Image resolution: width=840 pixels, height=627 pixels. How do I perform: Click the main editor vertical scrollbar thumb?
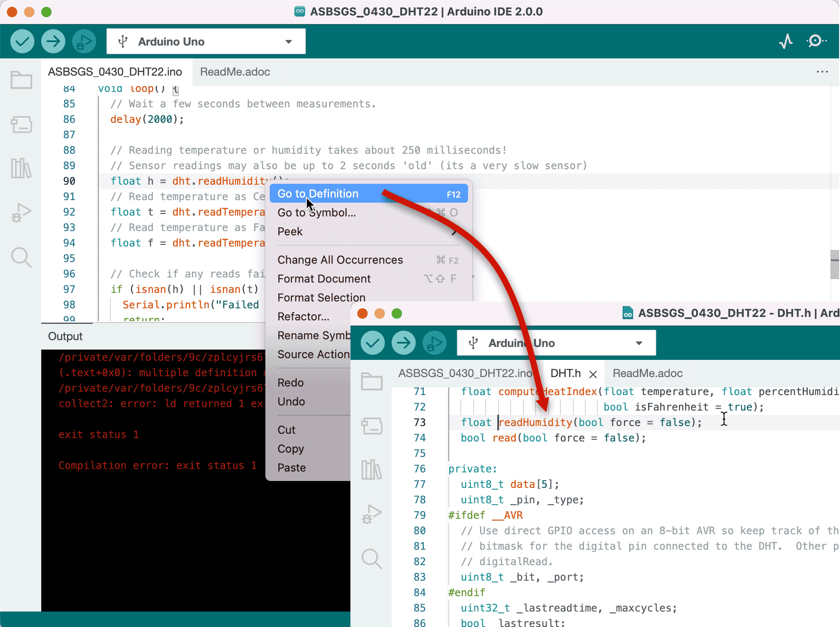(835, 265)
